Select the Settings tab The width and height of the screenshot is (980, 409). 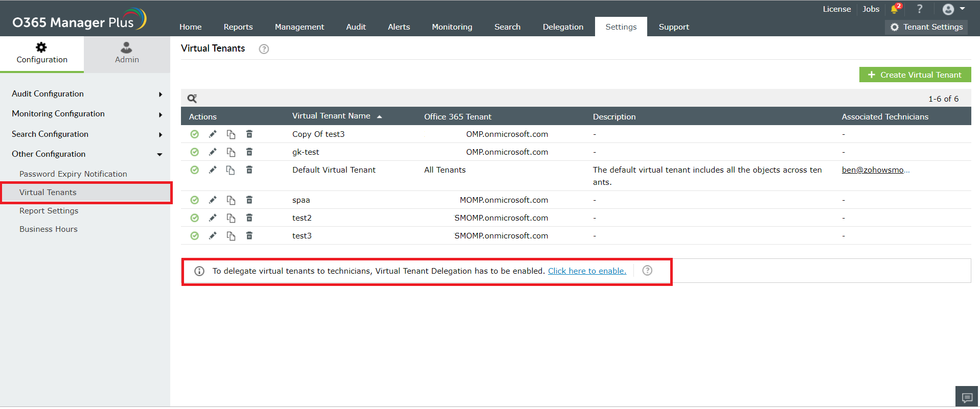click(x=621, y=27)
